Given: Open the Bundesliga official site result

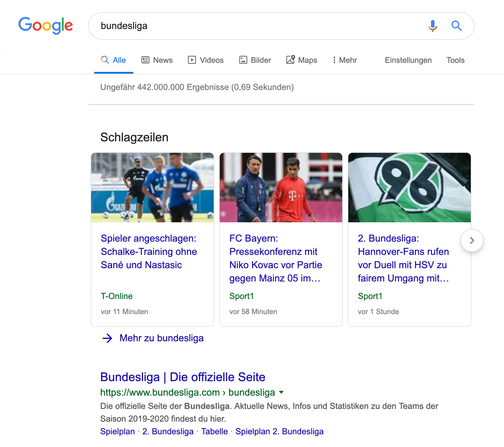Looking at the screenshot, I should [x=183, y=377].
